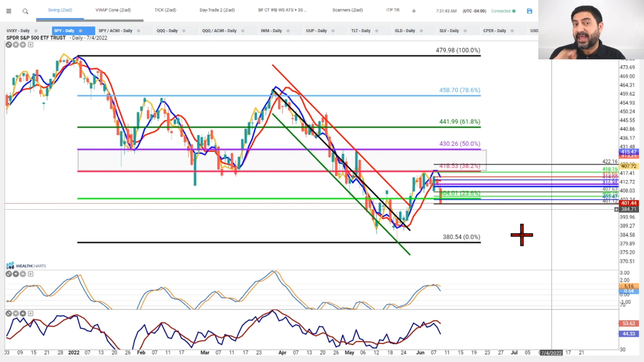Click the 401.44 current price tag

pyautogui.click(x=629, y=203)
